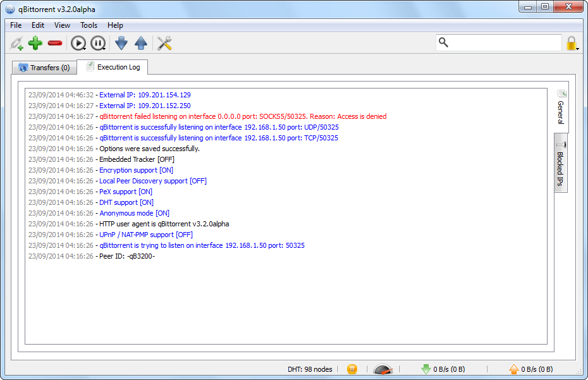Click the green download arrow status icon
The image size is (588, 380).
point(426,369)
